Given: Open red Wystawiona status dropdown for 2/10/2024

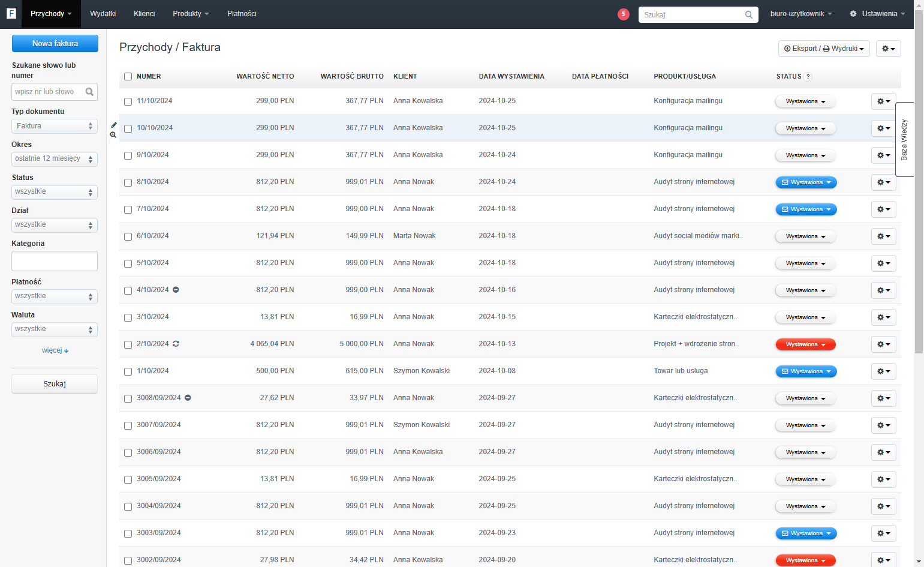Looking at the screenshot, I should [805, 344].
